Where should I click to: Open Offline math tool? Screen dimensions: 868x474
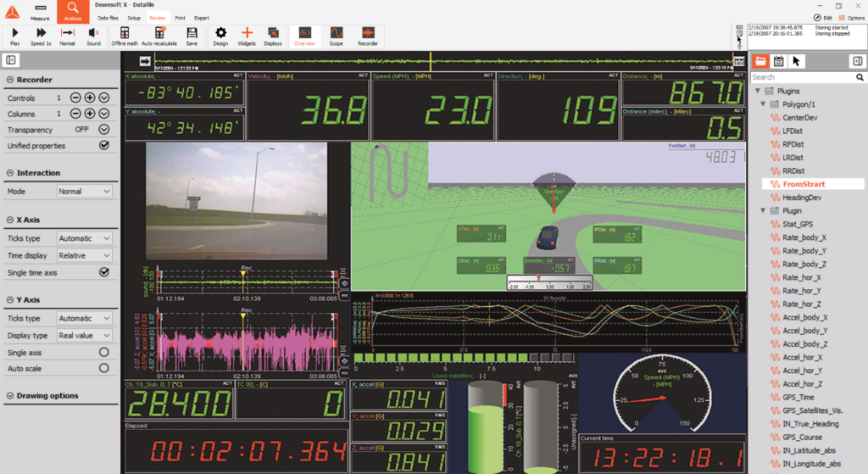(125, 36)
